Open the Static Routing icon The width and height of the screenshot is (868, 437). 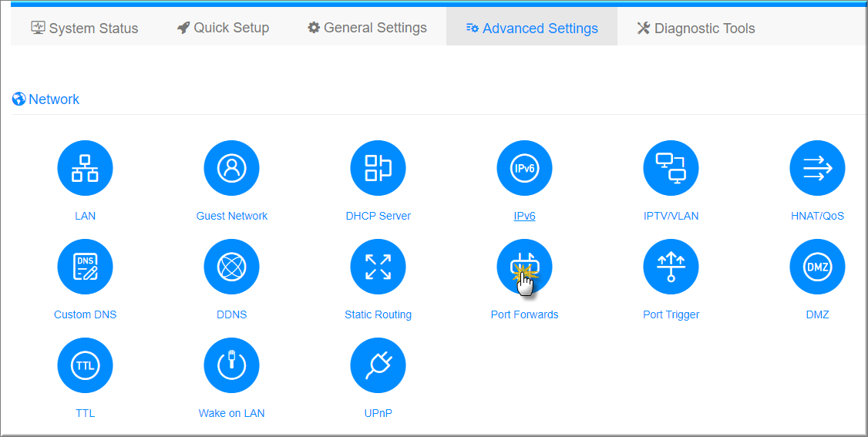(x=378, y=267)
